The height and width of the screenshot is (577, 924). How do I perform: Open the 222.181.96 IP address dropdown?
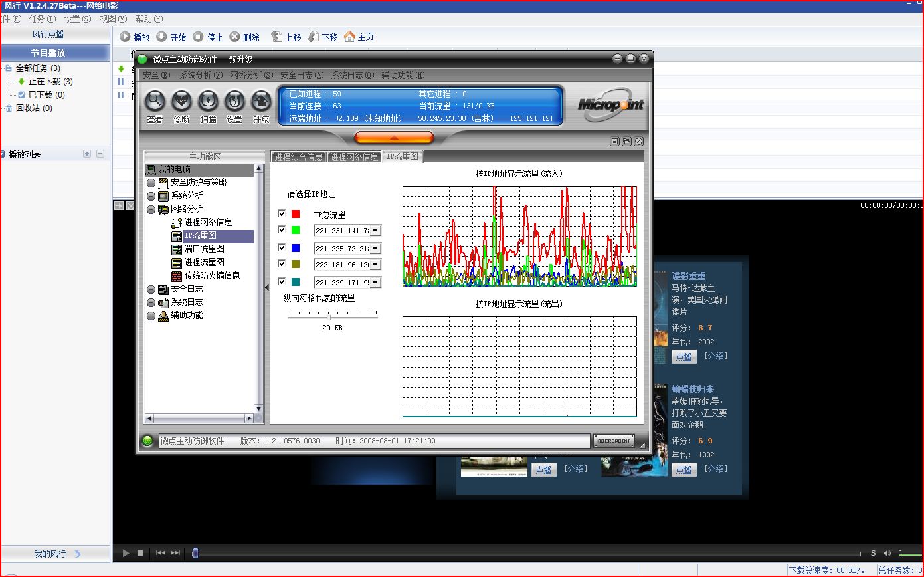[375, 265]
